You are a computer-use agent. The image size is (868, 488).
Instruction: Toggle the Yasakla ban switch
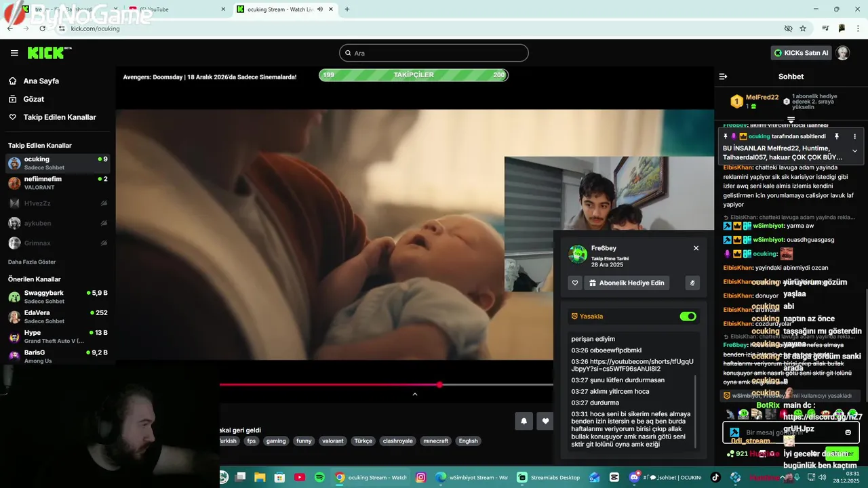[688, 317]
